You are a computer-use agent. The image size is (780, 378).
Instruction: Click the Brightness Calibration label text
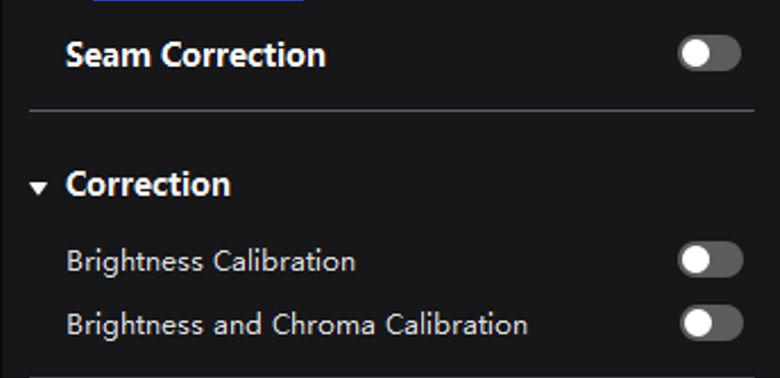click(211, 261)
